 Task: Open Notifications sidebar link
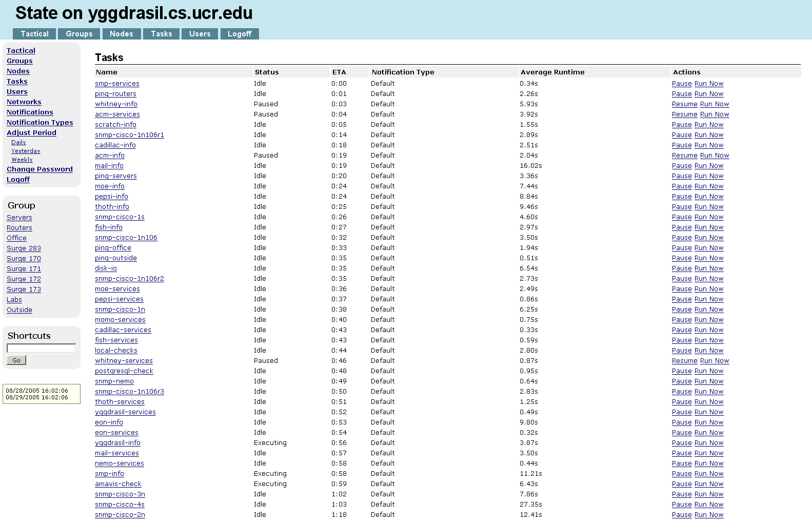point(30,112)
